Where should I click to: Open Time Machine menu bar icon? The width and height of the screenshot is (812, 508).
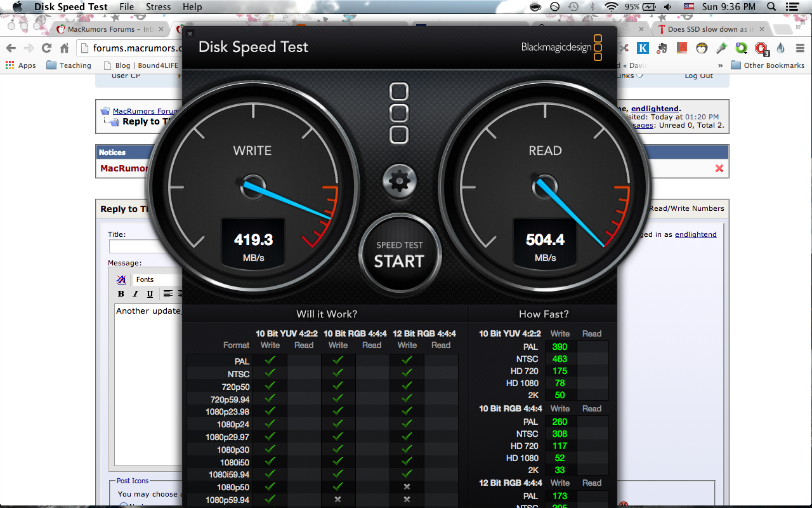[573, 7]
